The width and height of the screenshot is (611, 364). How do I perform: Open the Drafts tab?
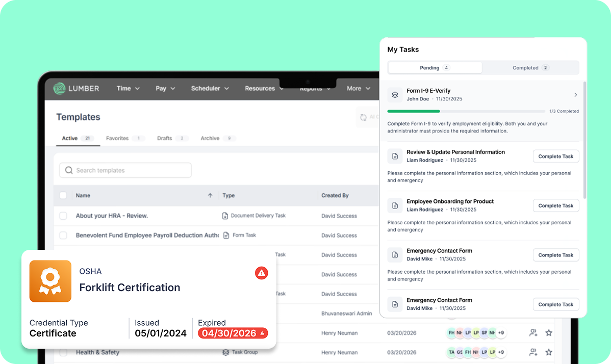point(172,138)
